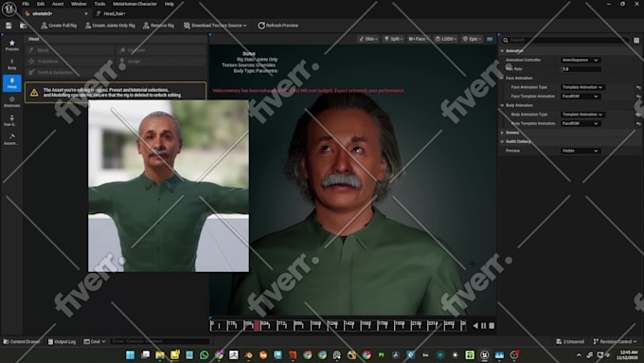Click the Unreal Engine logo icon
This screenshot has height=363, width=644.
tap(9, 9)
